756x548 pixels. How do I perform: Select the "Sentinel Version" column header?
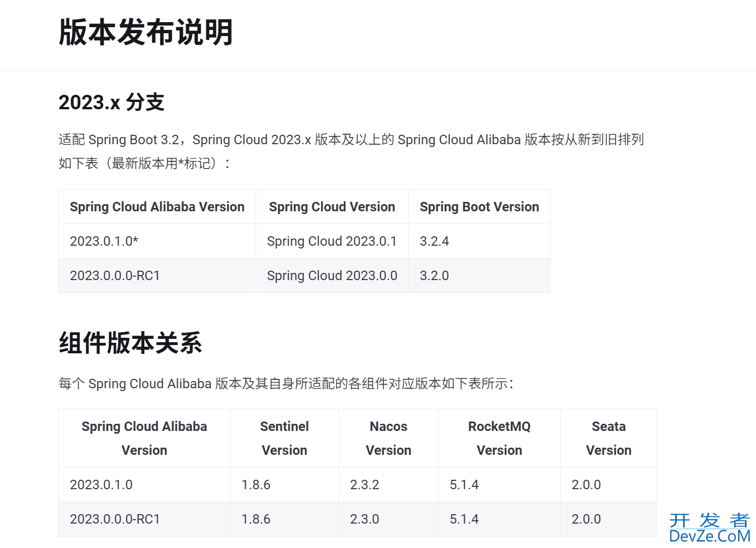coord(285,438)
